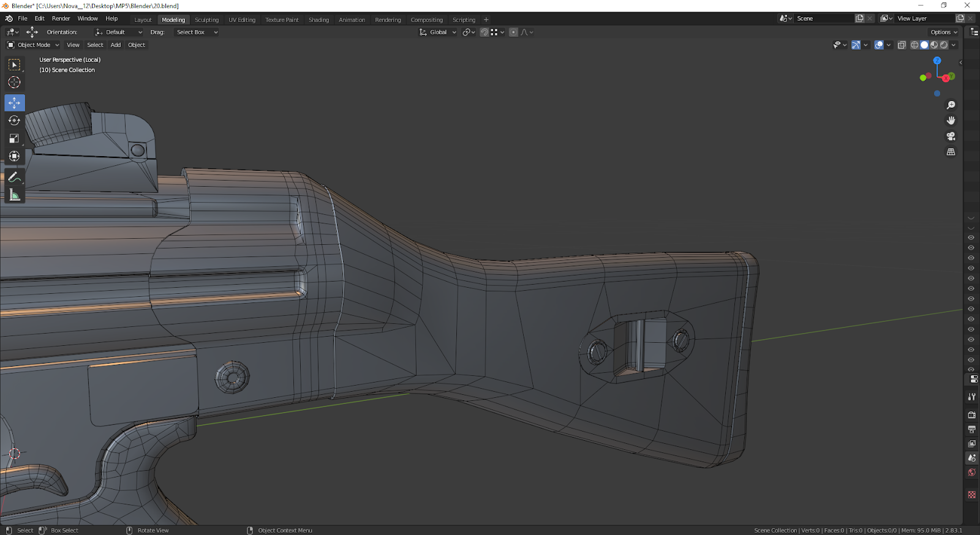Click the Toggle Camera View icon
Viewport: 980px width, 535px height.
click(x=951, y=136)
